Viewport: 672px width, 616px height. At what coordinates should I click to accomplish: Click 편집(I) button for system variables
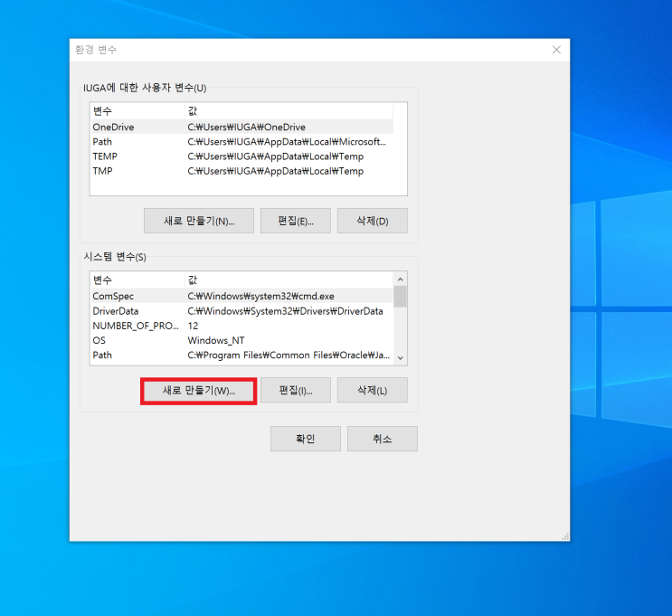click(296, 391)
